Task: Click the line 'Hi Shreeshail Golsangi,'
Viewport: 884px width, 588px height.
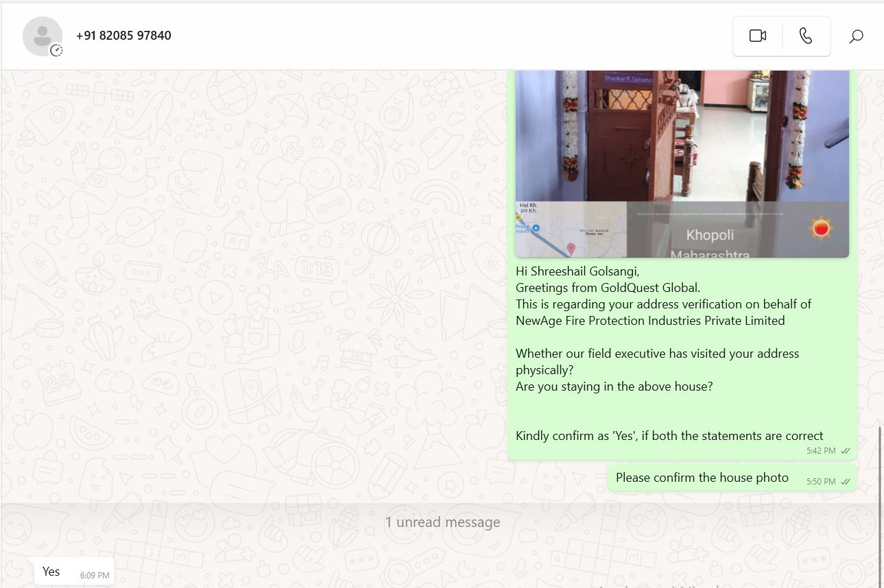Action: (577, 271)
